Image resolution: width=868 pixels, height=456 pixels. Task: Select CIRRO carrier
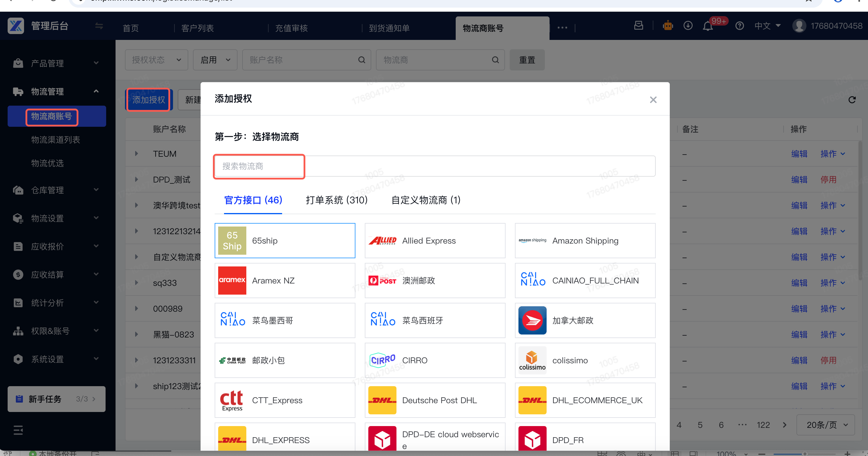coord(435,361)
